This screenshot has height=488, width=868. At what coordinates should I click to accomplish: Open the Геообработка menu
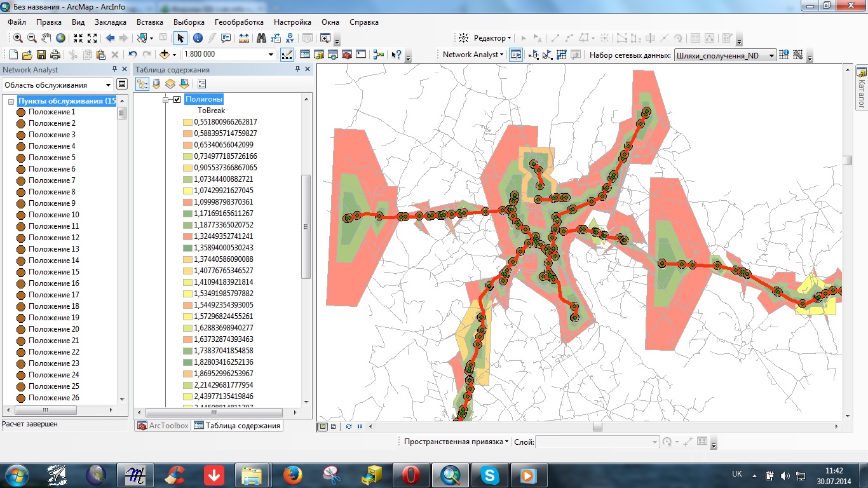[239, 22]
